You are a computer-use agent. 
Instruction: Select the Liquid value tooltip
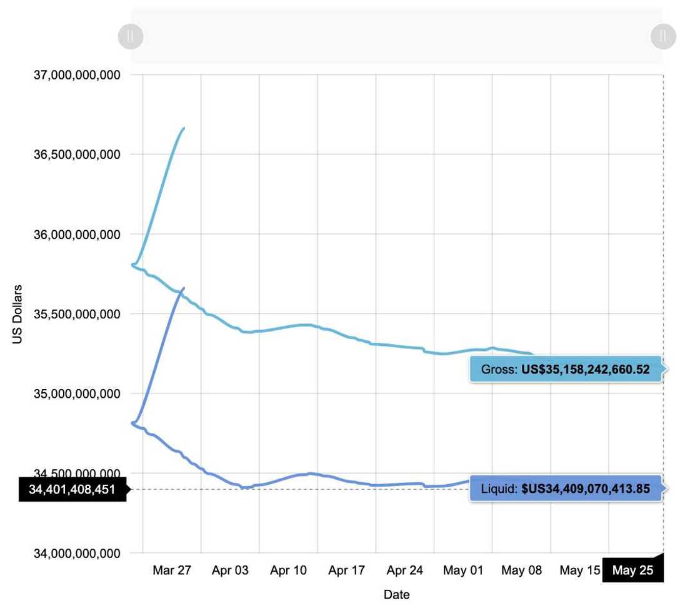click(x=566, y=489)
